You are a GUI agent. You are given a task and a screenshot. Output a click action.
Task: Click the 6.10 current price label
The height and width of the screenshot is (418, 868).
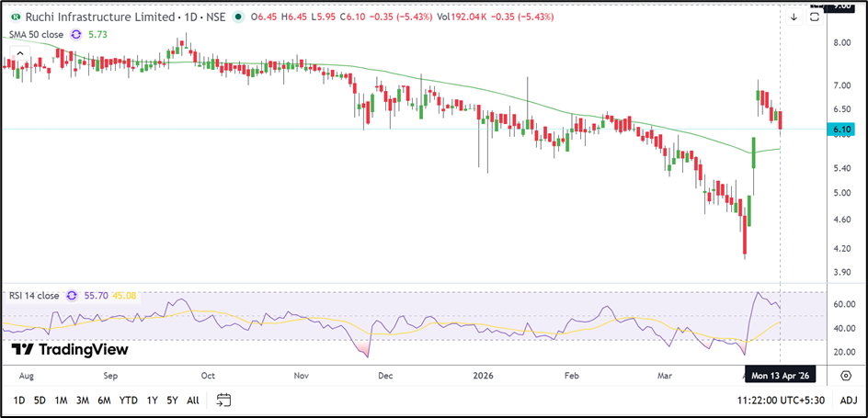pyautogui.click(x=841, y=130)
